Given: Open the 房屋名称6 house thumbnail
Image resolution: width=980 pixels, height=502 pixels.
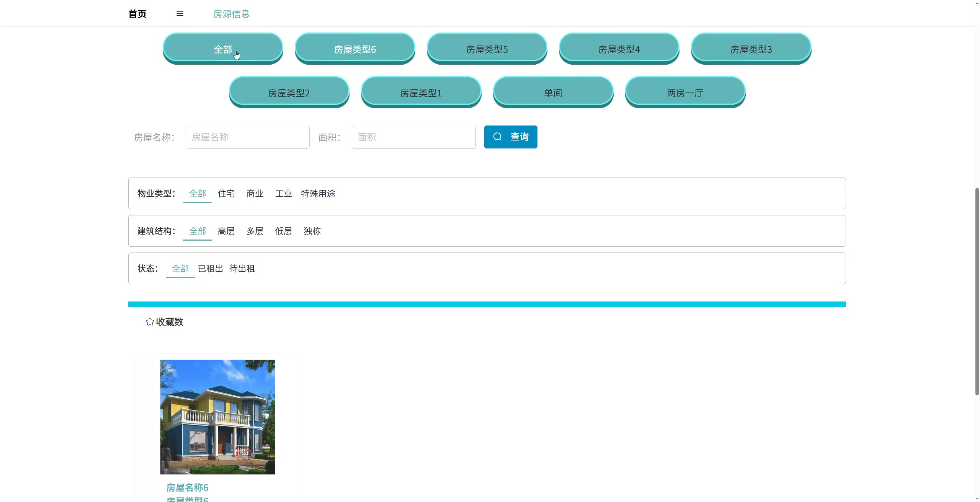Looking at the screenshot, I should tap(217, 417).
